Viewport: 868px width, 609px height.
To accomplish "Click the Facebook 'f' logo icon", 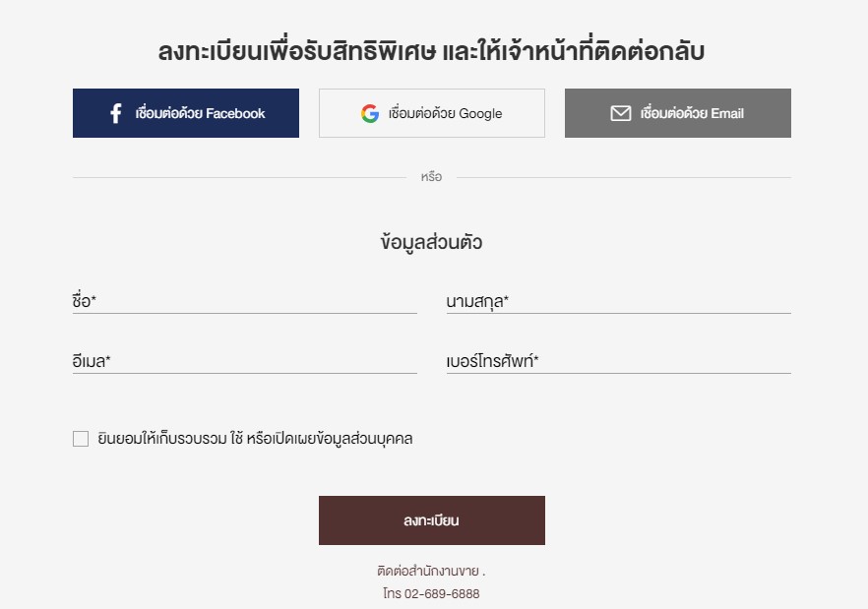I will pyautogui.click(x=116, y=113).
